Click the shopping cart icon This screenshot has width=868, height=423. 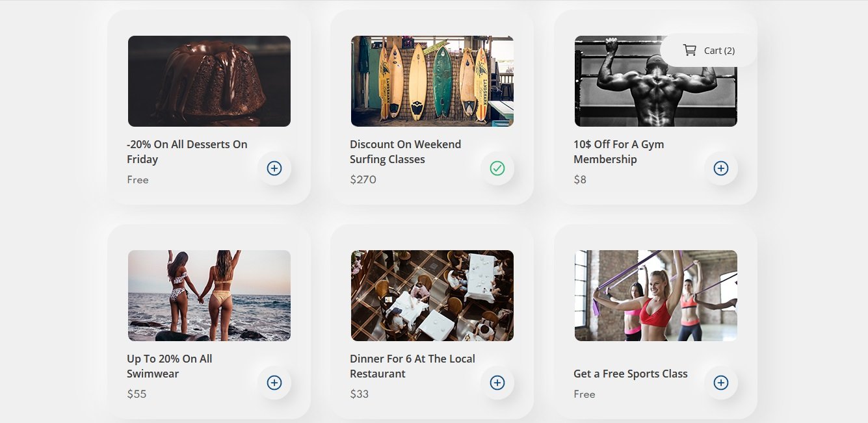[x=689, y=50]
